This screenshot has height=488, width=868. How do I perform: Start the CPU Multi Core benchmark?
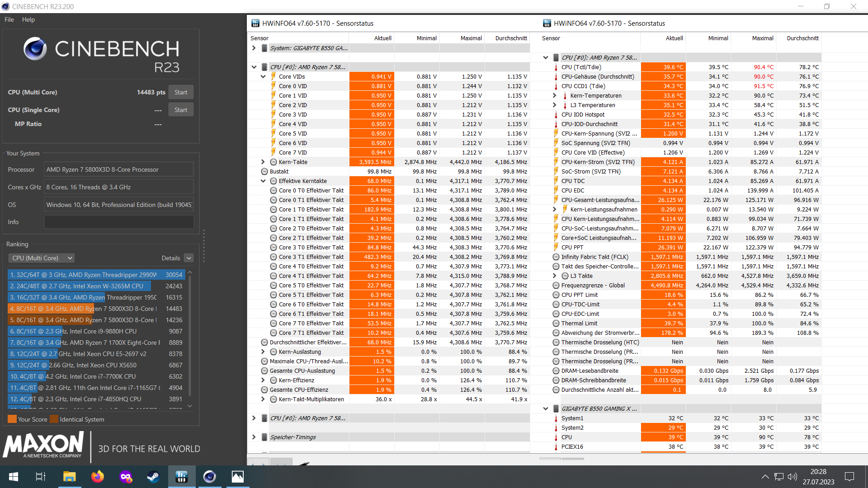[181, 92]
